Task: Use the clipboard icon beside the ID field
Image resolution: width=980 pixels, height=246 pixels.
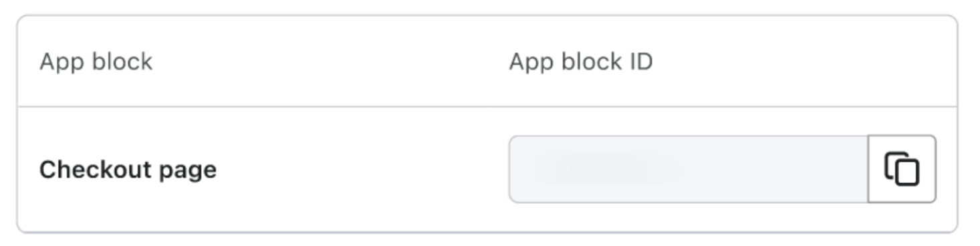Action: (902, 169)
